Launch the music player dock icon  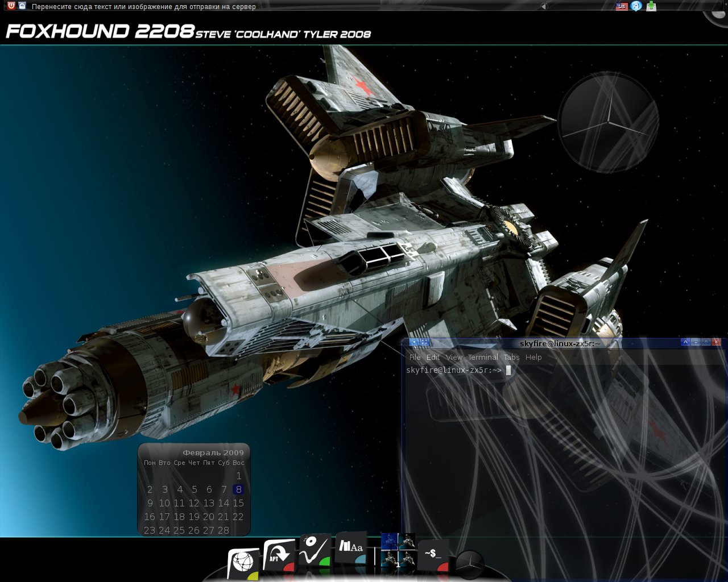pos(315,551)
